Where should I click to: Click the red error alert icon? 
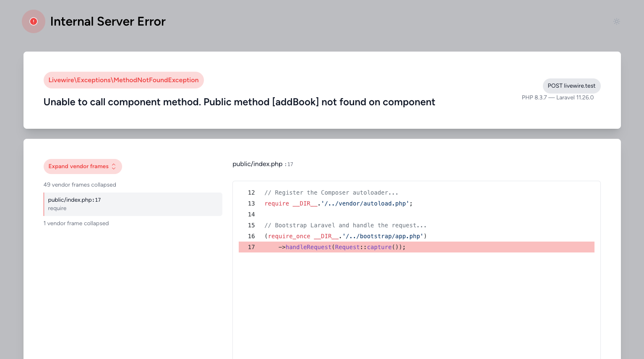tap(34, 21)
